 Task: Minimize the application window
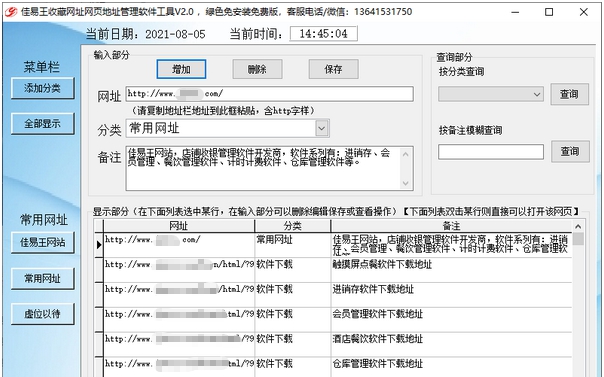515,12
